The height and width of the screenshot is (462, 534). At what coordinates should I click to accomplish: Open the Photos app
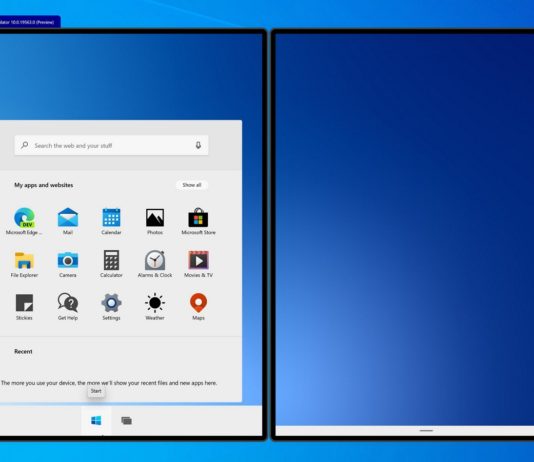[x=155, y=221]
